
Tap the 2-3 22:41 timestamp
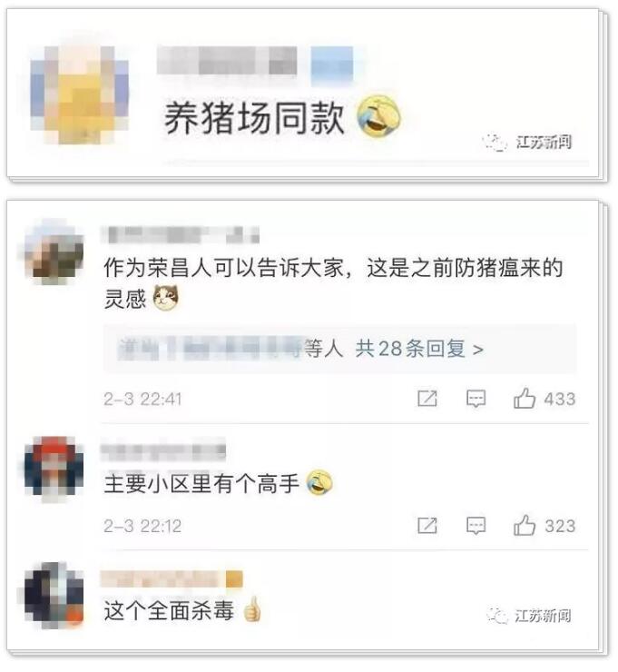[x=142, y=399]
